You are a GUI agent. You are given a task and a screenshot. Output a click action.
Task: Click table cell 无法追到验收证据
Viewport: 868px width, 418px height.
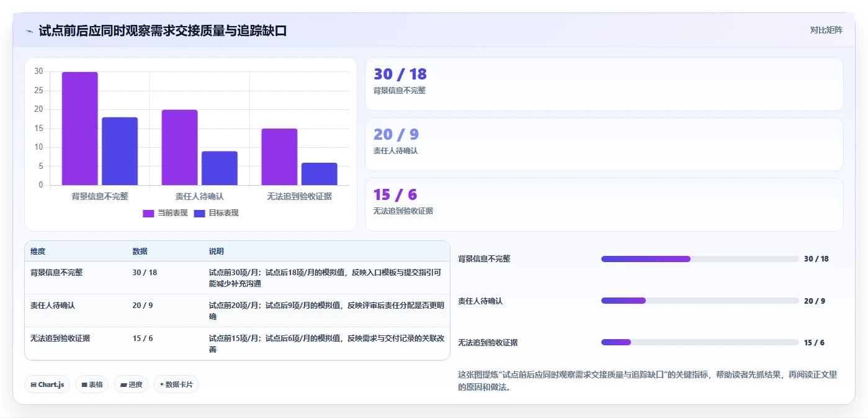click(60, 338)
